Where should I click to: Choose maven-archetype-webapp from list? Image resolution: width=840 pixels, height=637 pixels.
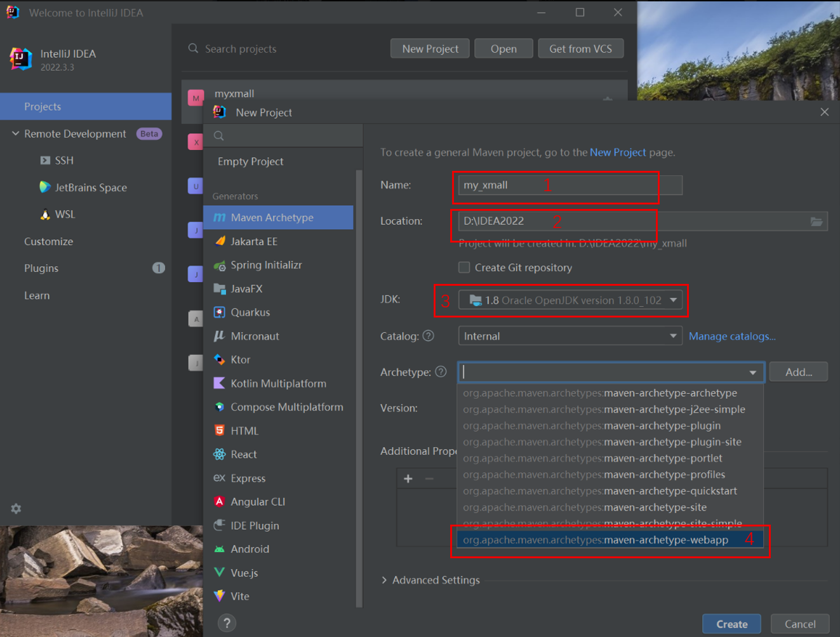610,540
